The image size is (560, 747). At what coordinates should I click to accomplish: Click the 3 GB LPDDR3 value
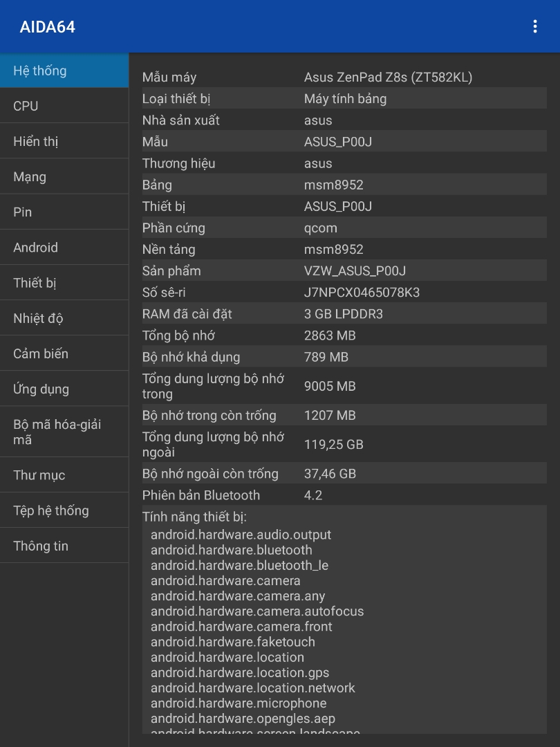click(344, 314)
